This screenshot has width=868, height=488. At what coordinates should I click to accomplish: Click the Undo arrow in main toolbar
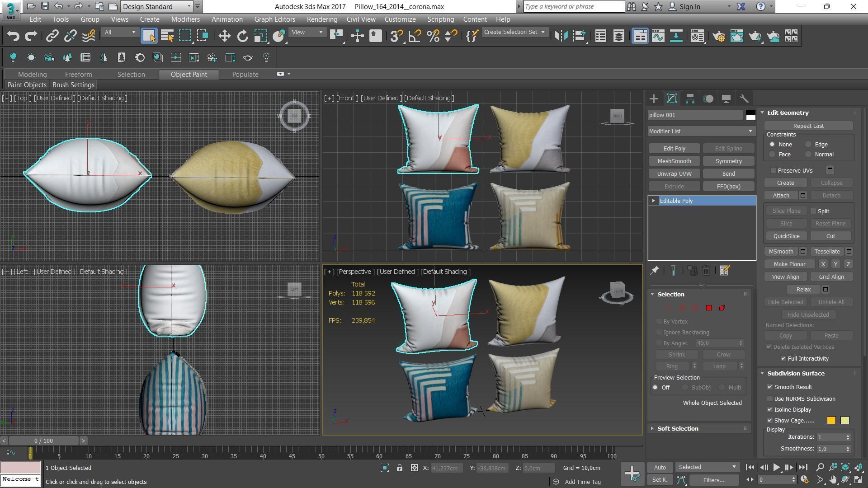[x=13, y=36]
